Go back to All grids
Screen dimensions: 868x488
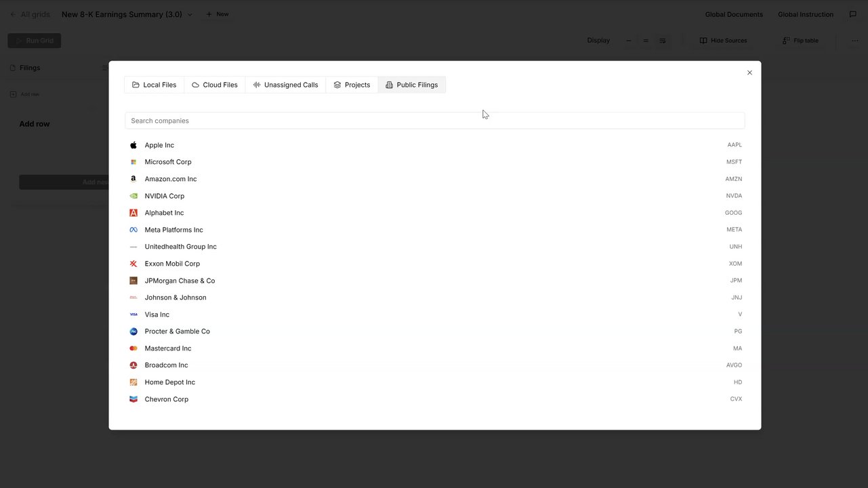point(29,14)
